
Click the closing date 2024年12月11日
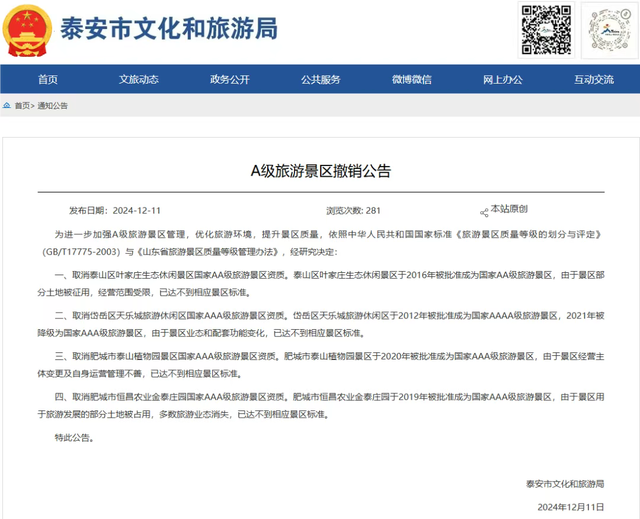[571, 507]
